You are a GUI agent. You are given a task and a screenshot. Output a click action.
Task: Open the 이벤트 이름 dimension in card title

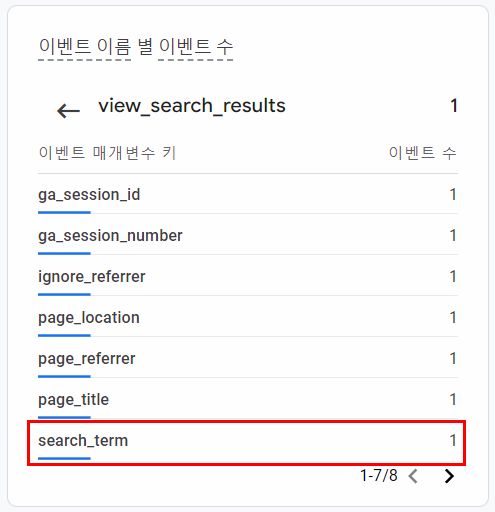[85, 47]
